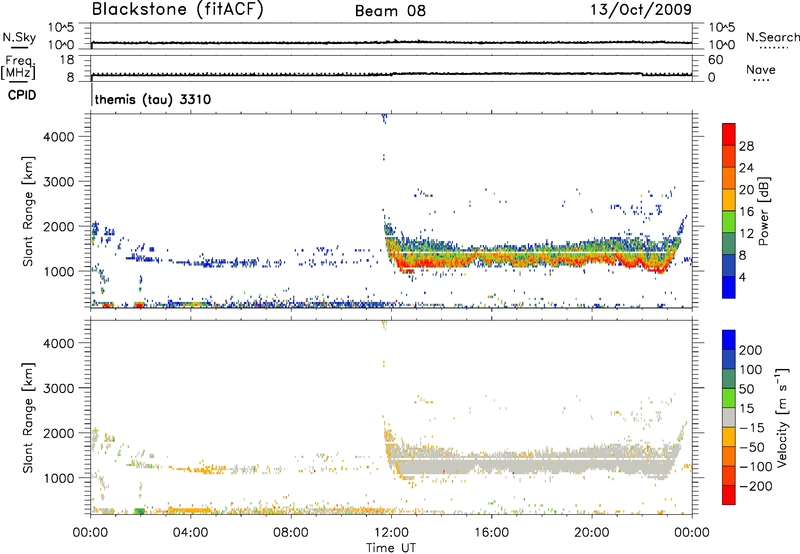This screenshot has width=800, height=554.
Task: Click the 12 dB colorbar label
Action: pyautogui.click(x=746, y=234)
